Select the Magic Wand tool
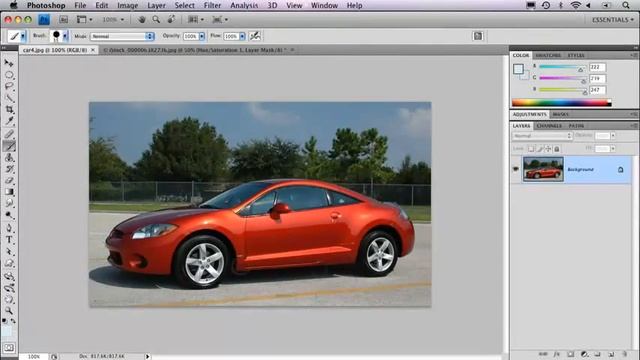640x360 pixels. [x=9, y=98]
